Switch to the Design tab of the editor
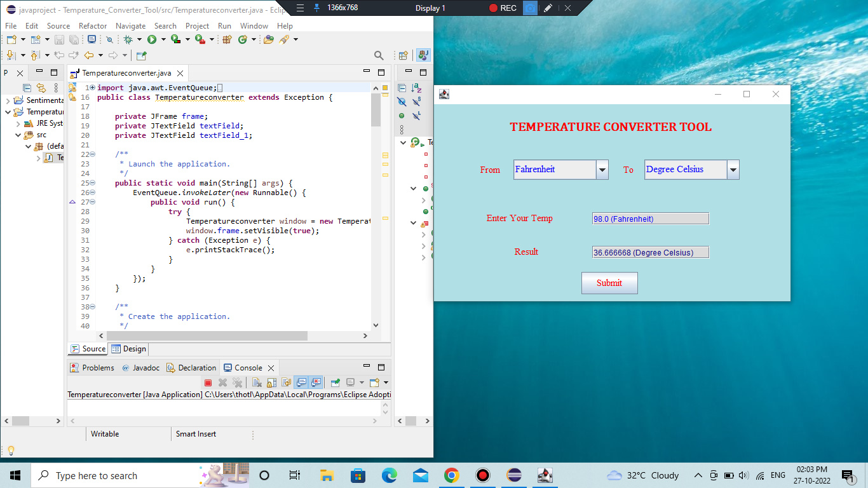Image resolution: width=868 pixels, height=488 pixels. (x=128, y=349)
